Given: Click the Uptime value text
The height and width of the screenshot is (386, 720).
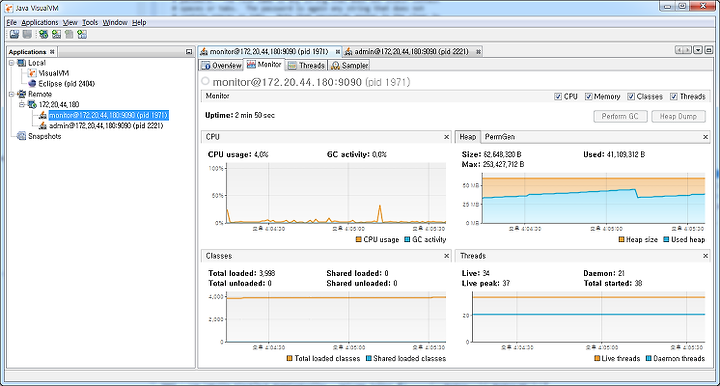Looking at the screenshot, I should coord(255,115).
